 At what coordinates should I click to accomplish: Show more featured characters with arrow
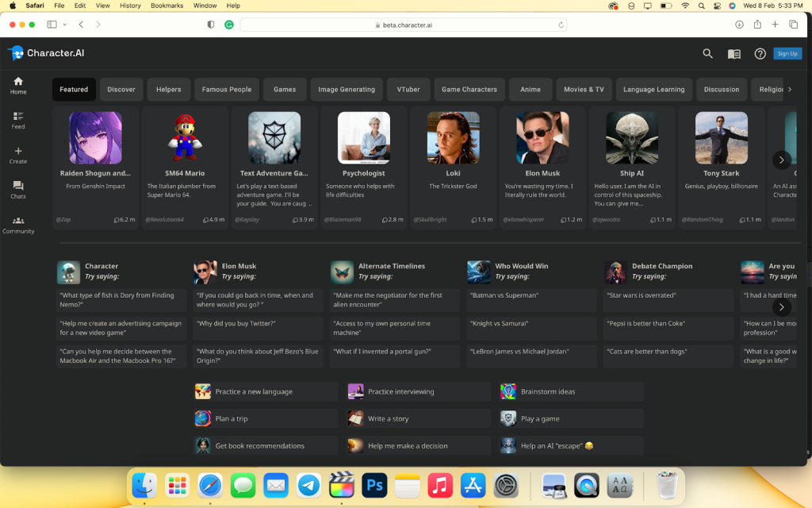tap(781, 160)
